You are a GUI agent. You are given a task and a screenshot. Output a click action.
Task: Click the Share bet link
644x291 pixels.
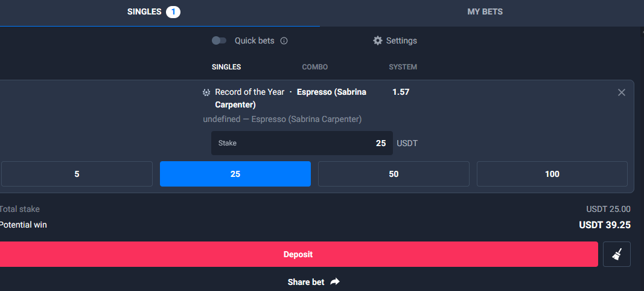[306, 282]
